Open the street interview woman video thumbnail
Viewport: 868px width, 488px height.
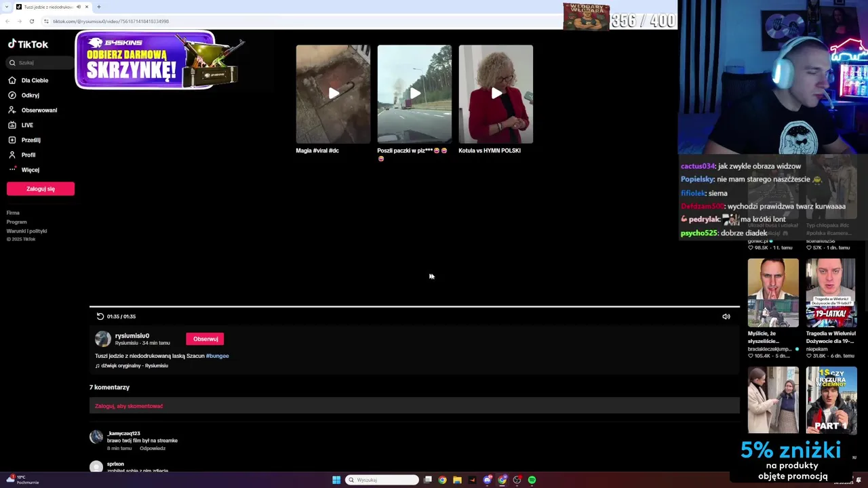pyautogui.click(x=773, y=400)
